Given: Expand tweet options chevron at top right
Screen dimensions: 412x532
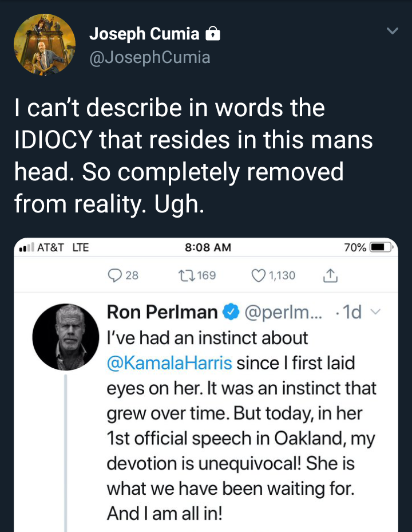Looking at the screenshot, I should click(392, 31).
